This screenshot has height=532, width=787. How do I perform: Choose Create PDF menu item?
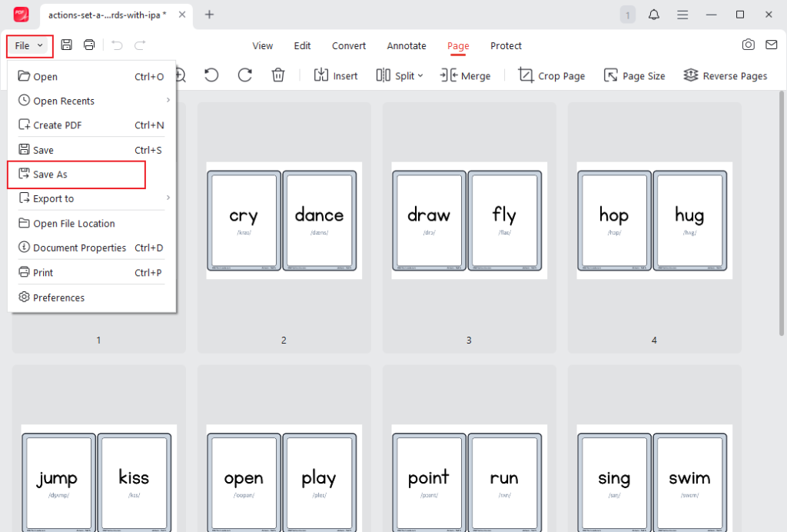coord(91,125)
